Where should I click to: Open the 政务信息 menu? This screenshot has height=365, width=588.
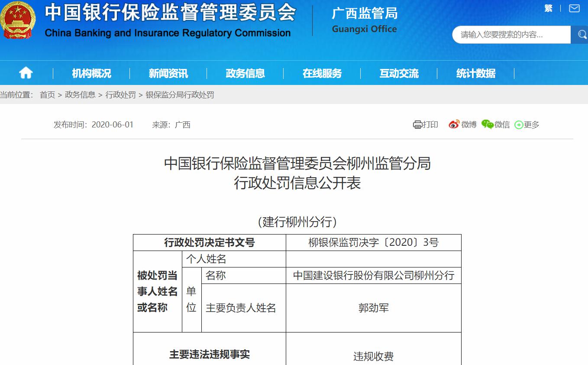tap(245, 73)
